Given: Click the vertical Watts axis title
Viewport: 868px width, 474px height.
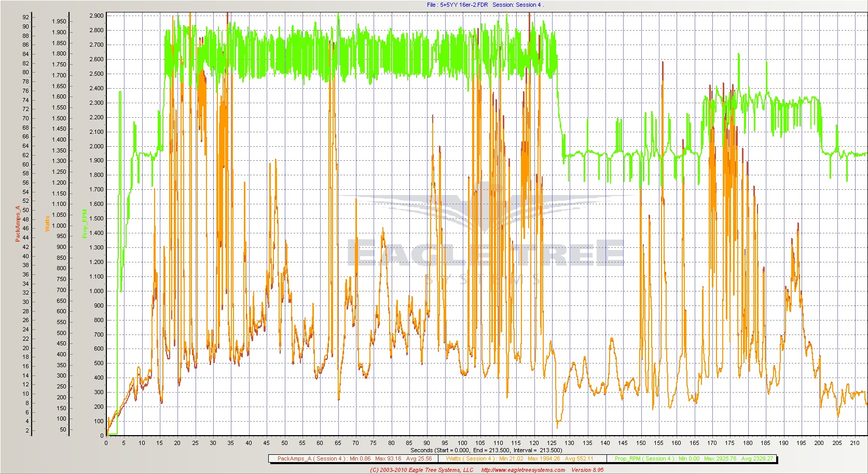Looking at the screenshot, I should click(47, 224).
